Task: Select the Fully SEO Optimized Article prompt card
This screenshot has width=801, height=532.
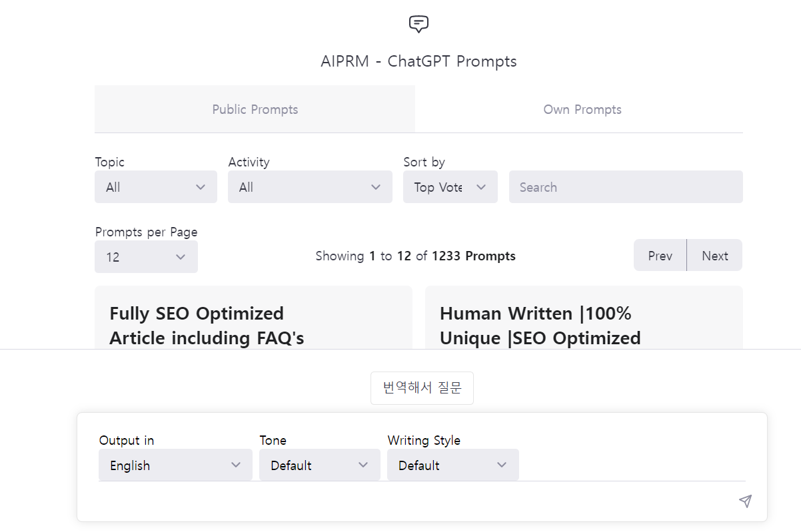Action: tap(253, 325)
